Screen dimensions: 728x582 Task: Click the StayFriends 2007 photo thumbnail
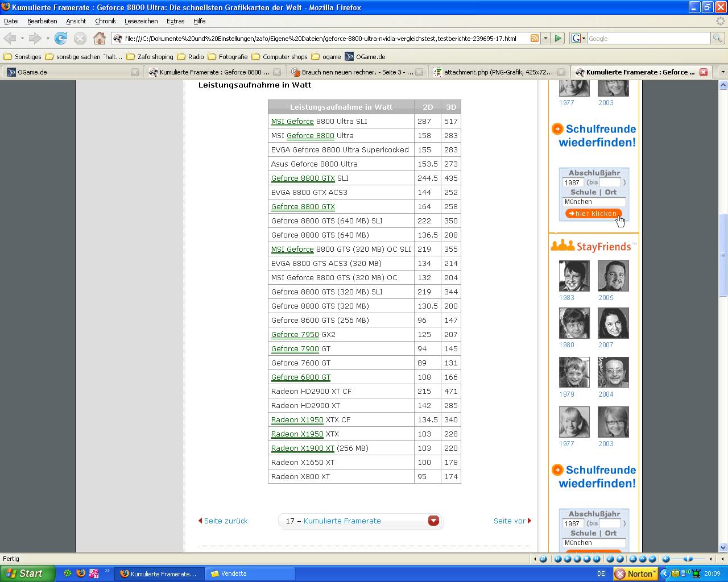(613, 323)
